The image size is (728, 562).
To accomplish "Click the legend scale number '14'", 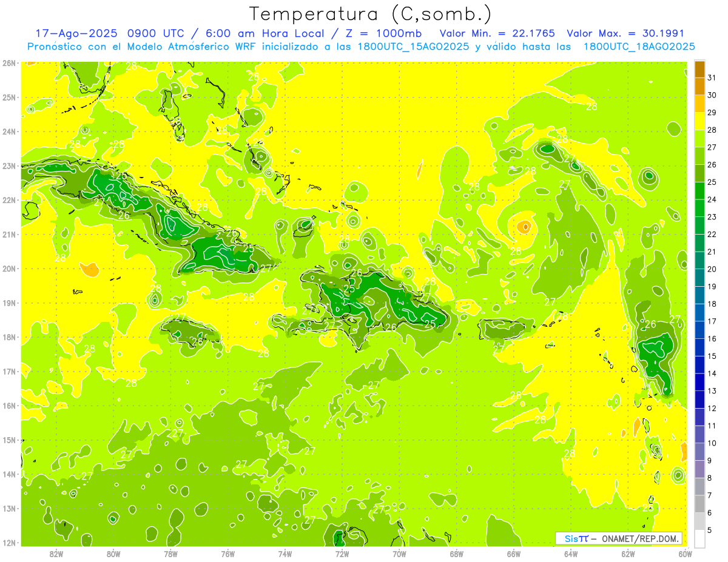I will click(x=712, y=373).
